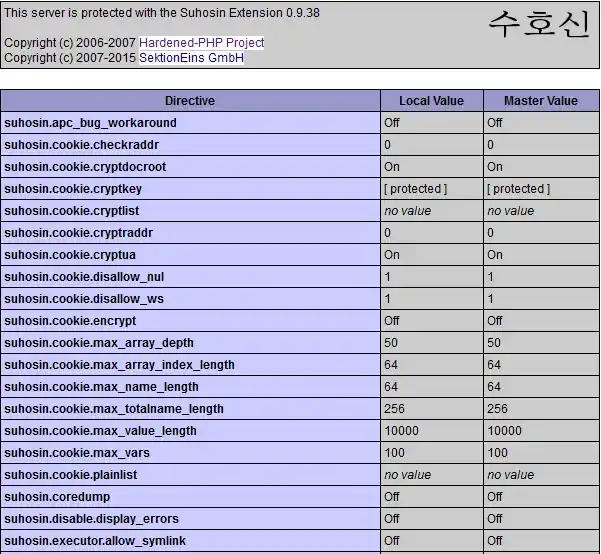Click Master Value [protected] for cookie.cryptkey

(519, 189)
